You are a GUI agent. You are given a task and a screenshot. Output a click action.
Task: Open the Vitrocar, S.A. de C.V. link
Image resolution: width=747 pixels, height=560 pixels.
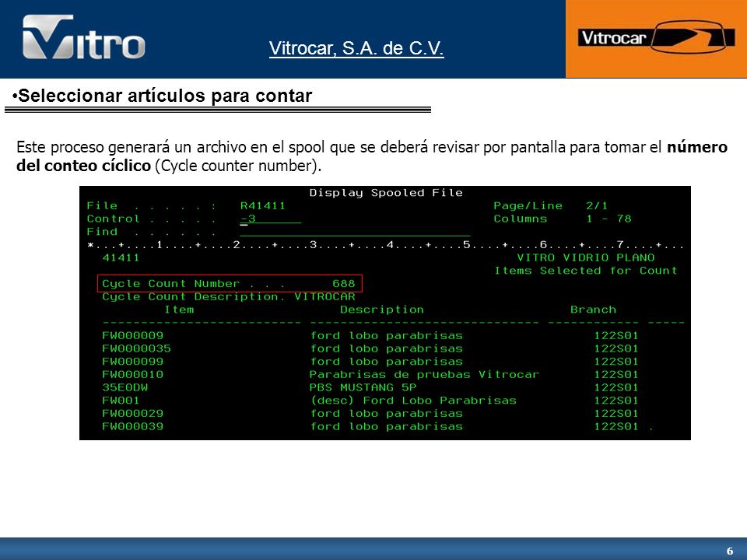(356, 48)
